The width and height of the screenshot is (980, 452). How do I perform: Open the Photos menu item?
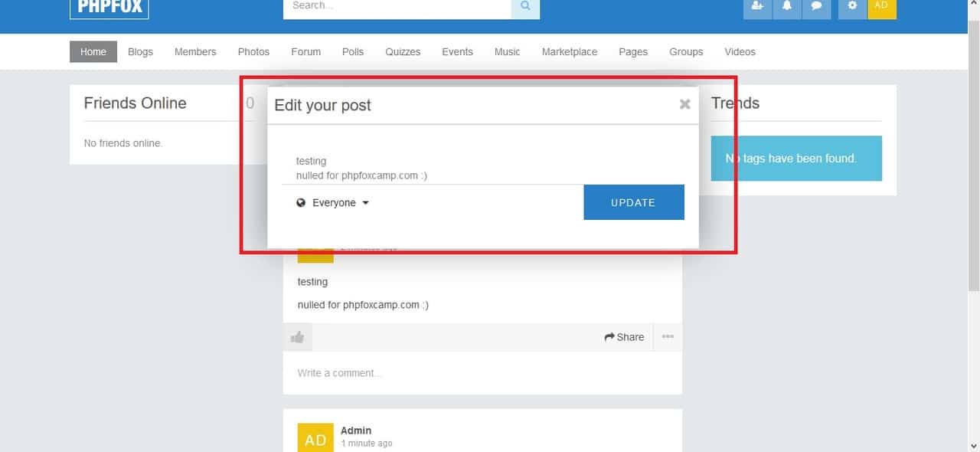click(253, 52)
